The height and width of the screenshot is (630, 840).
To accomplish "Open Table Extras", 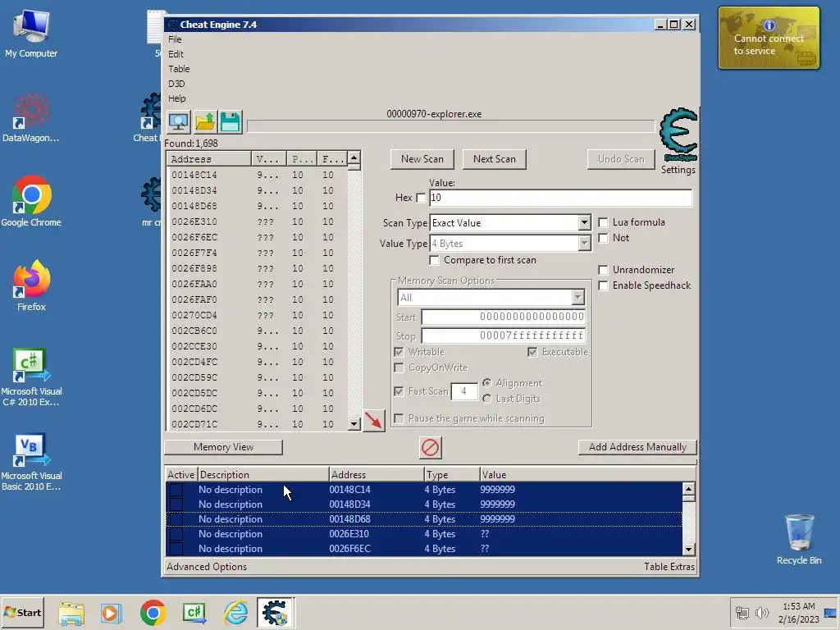I will pos(669,567).
